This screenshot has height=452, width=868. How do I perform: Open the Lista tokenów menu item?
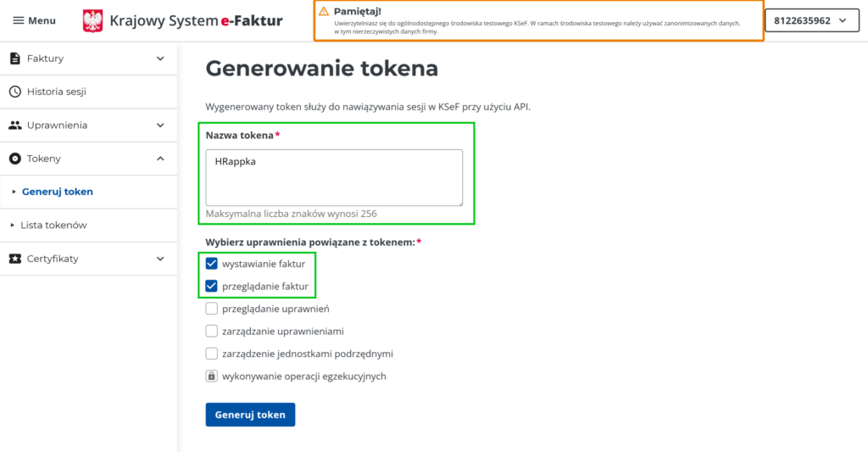pyautogui.click(x=53, y=226)
